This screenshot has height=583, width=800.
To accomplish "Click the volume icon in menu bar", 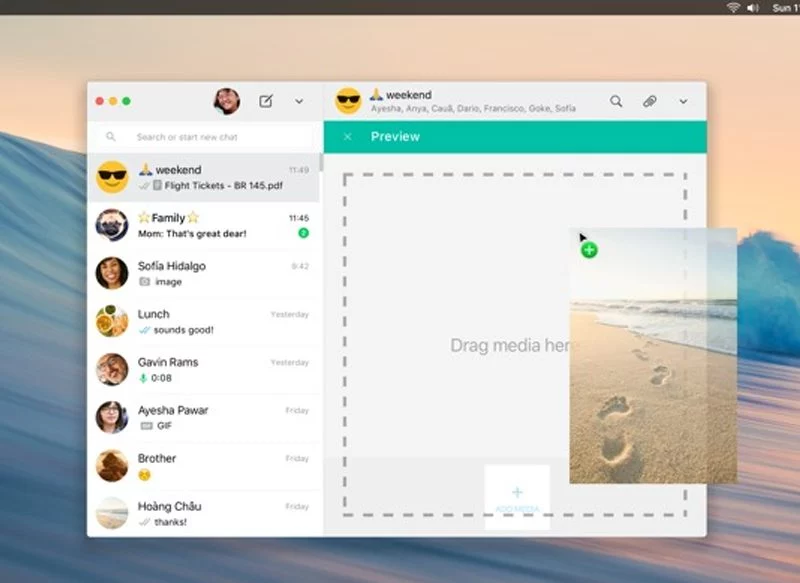I will (x=752, y=7).
